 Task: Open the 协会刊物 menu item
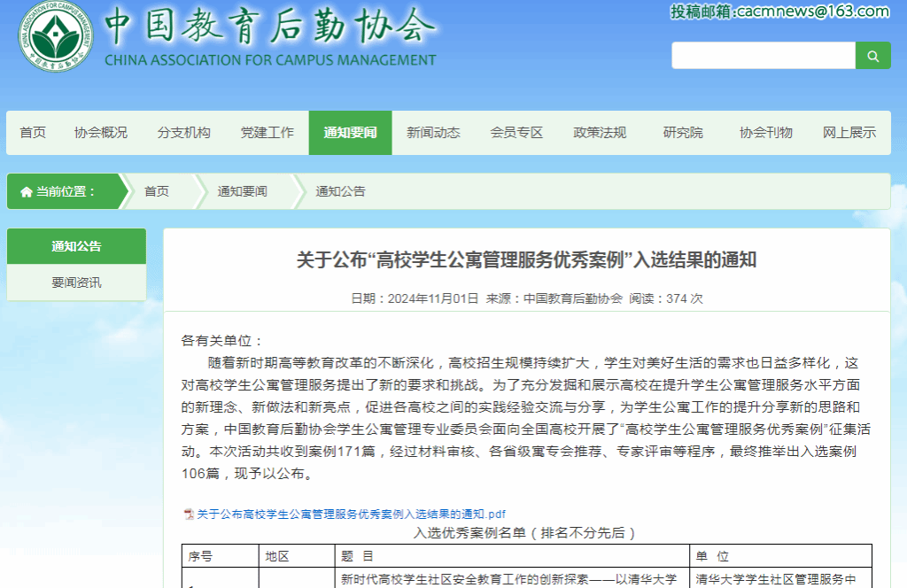(766, 133)
